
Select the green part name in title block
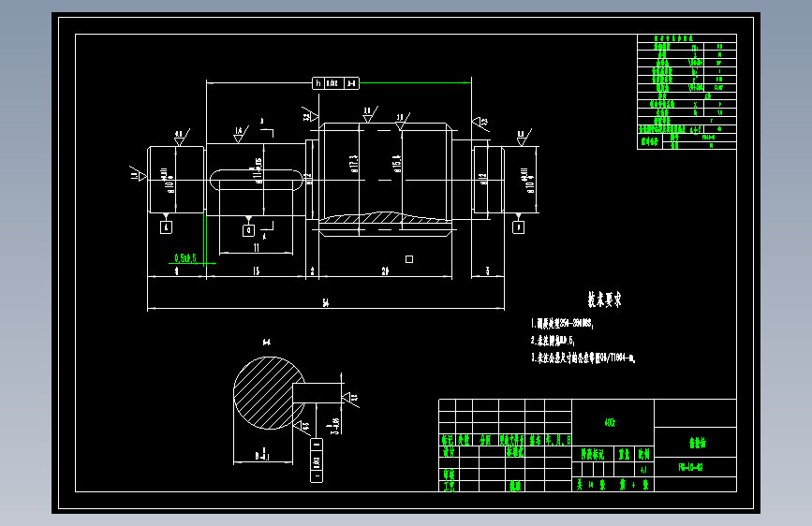point(697,443)
